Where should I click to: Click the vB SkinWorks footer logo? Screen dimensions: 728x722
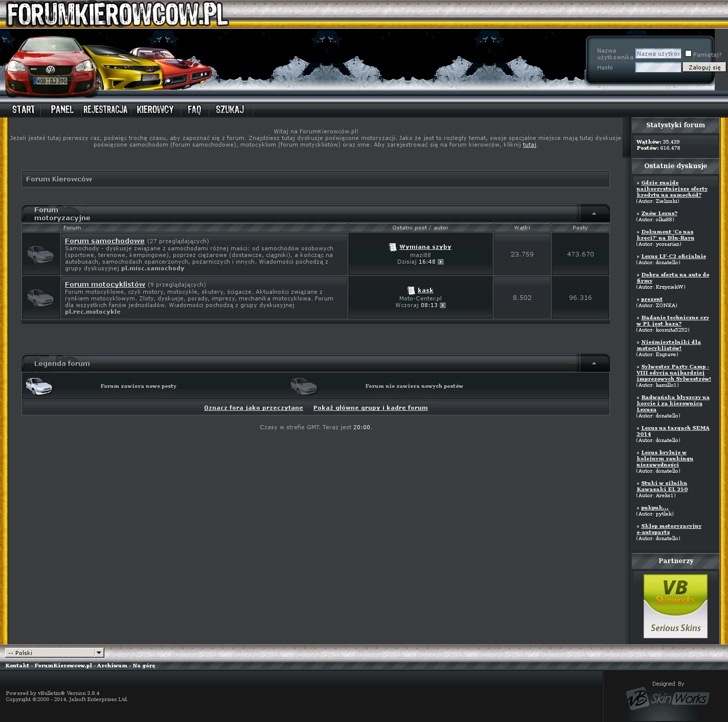tap(667, 698)
